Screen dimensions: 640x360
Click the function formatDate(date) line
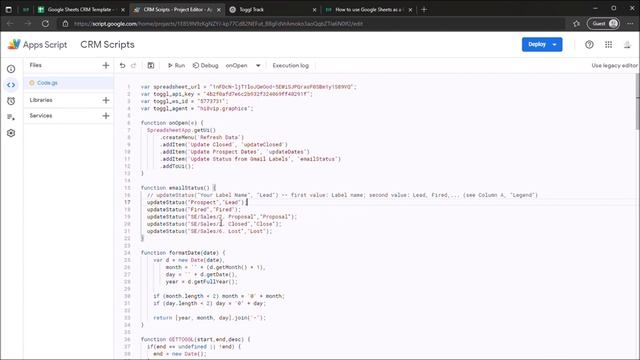[183, 253]
